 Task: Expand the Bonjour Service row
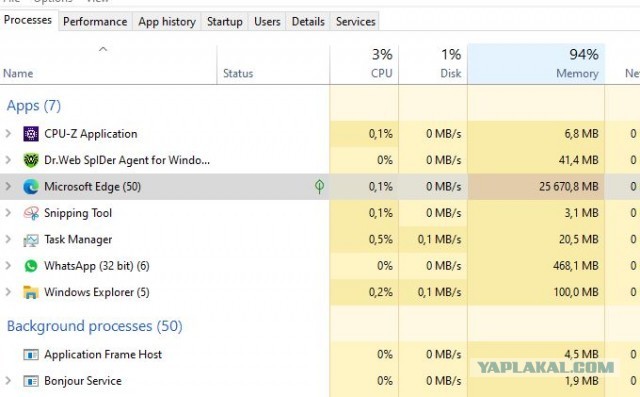tap(8, 381)
